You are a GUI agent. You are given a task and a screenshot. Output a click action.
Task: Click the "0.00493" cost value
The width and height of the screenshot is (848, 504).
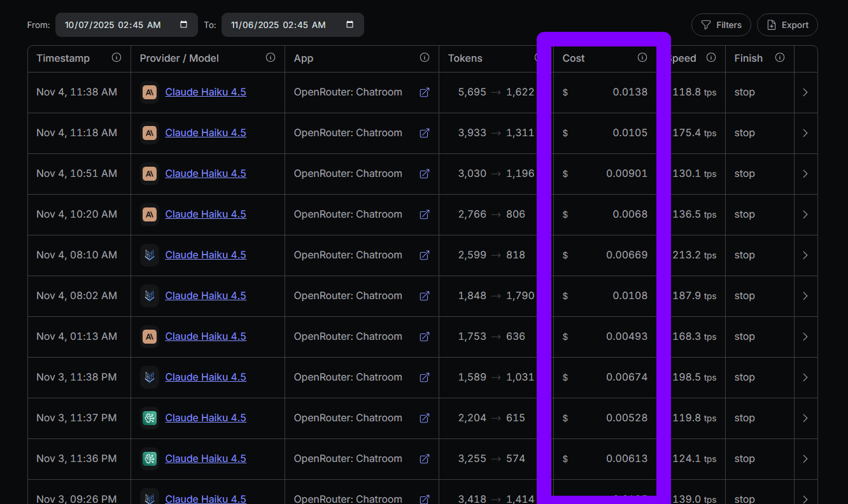coord(627,337)
